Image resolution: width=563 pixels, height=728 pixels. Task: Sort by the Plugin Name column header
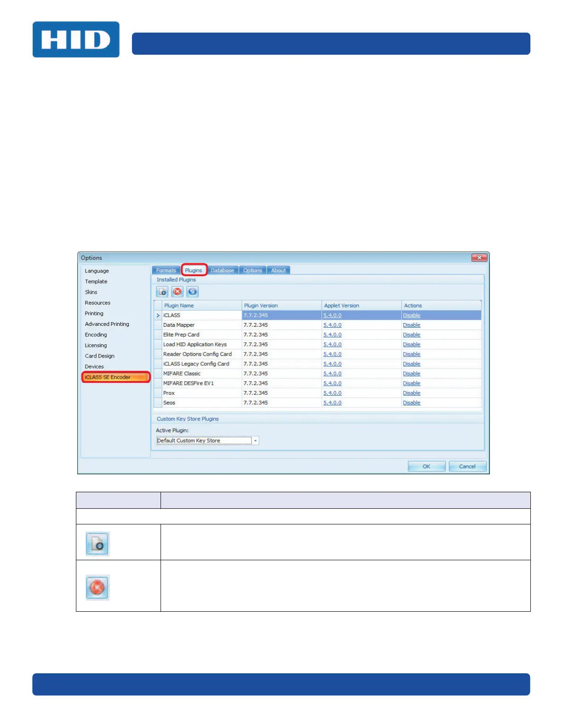[x=202, y=306]
